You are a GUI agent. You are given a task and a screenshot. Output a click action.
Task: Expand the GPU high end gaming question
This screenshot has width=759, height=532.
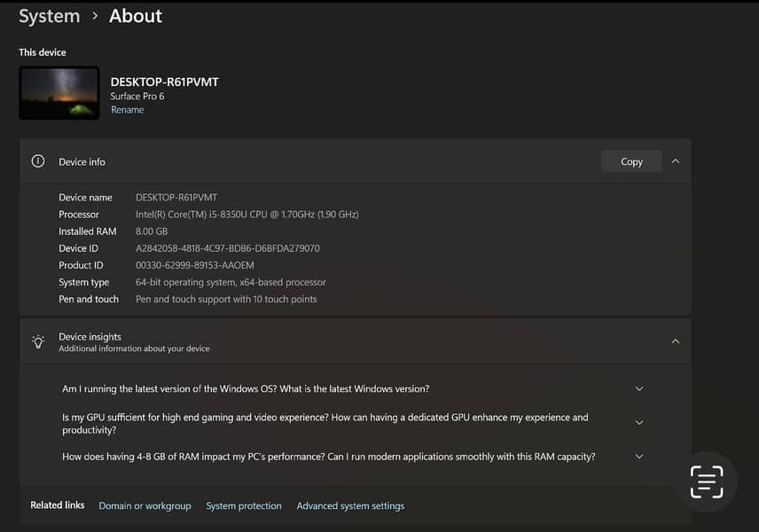(639, 423)
